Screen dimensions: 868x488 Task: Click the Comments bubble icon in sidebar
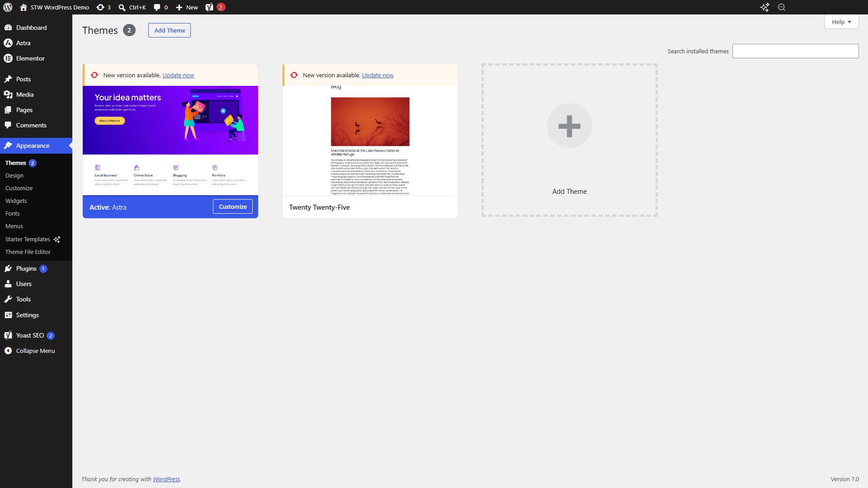tap(8, 125)
